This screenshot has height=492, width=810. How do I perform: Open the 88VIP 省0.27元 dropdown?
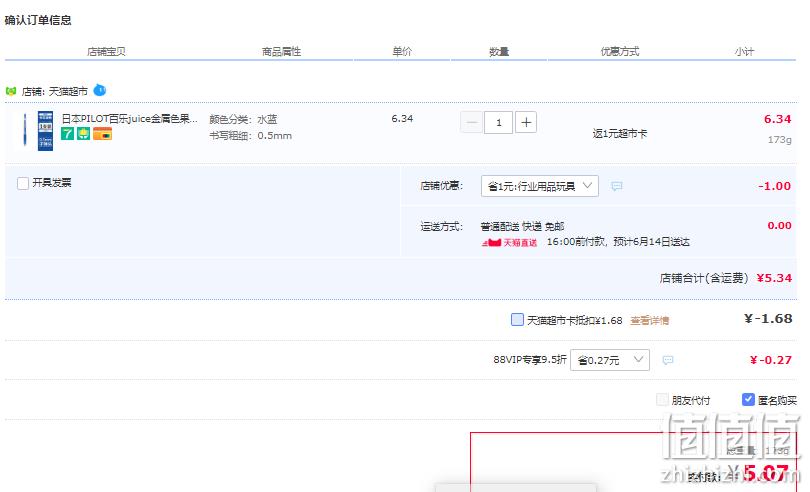pos(610,360)
